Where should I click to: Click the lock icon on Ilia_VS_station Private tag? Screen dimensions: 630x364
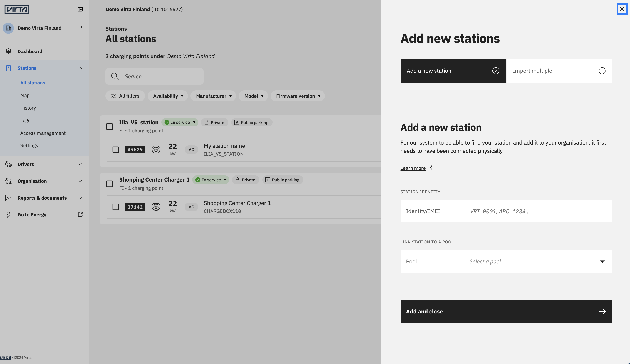(x=207, y=123)
